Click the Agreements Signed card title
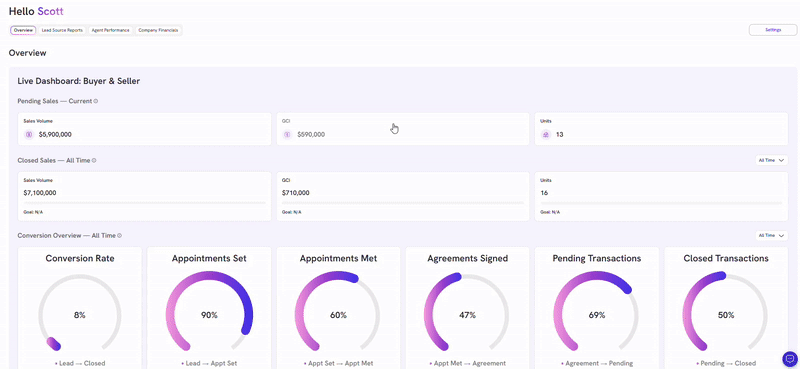Image resolution: width=800 pixels, height=369 pixels. click(467, 258)
